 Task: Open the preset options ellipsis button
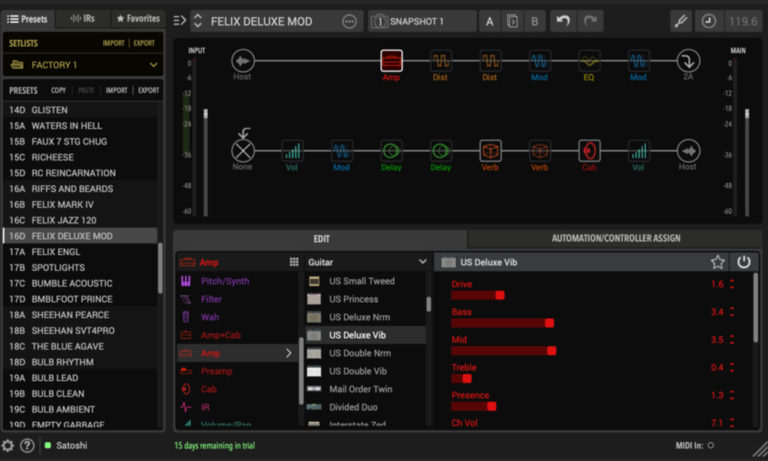(349, 22)
